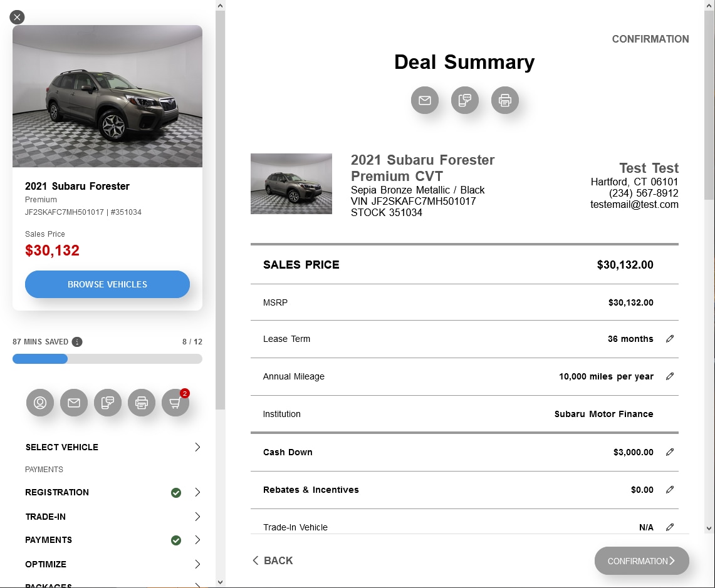Click the large Subaru Forester photo
This screenshot has width=715, height=588.
[107, 96]
